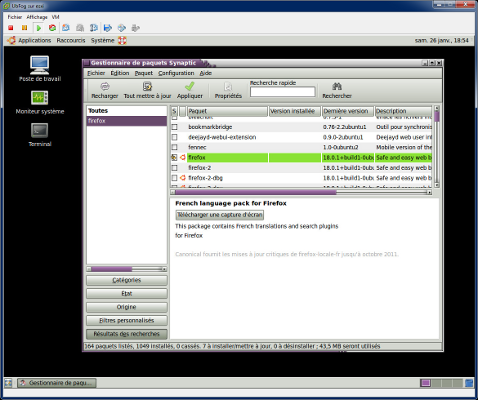Select Toutes in left filter list
This screenshot has width=478, height=400.
tap(127, 111)
